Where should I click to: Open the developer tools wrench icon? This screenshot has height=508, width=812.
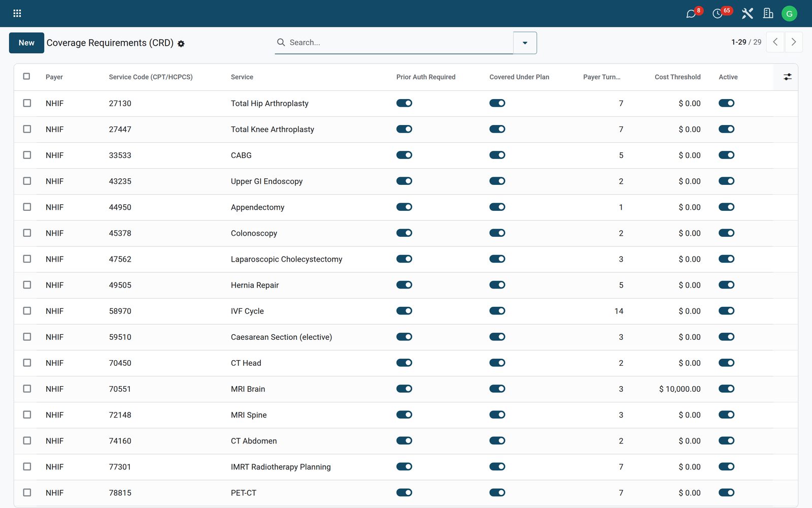tap(747, 14)
